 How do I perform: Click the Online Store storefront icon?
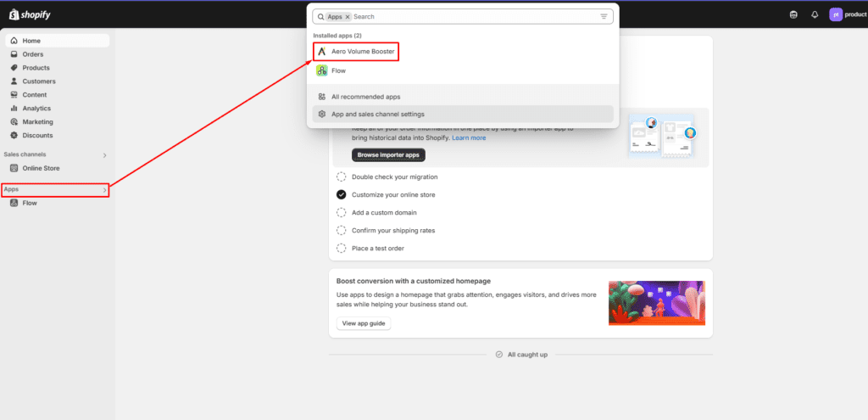coord(14,168)
